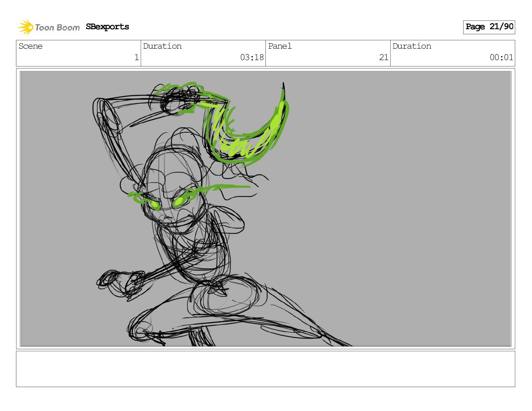Click the Scene header label
The image size is (532, 411).
click(x=31, y=46)
